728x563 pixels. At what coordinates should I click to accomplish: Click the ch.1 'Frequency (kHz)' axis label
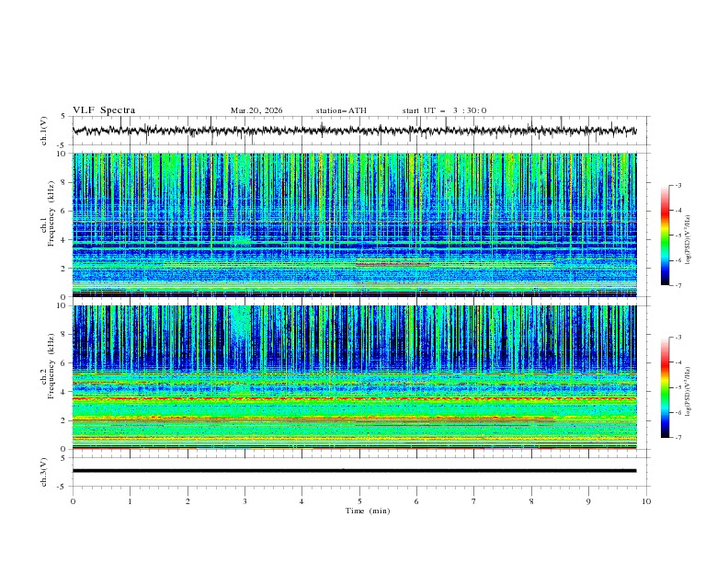[x=51, y=214]
